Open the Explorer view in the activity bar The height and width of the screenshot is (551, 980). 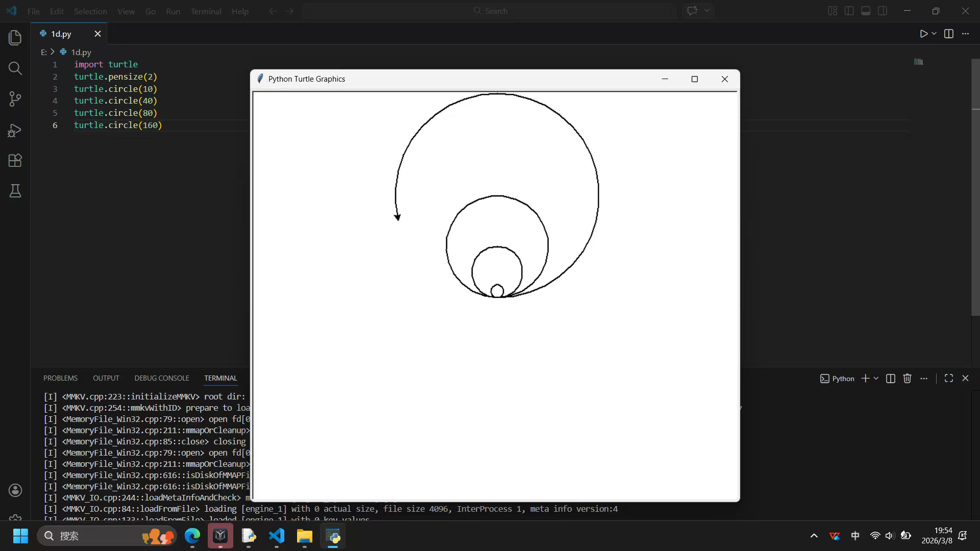click(15, 37)
